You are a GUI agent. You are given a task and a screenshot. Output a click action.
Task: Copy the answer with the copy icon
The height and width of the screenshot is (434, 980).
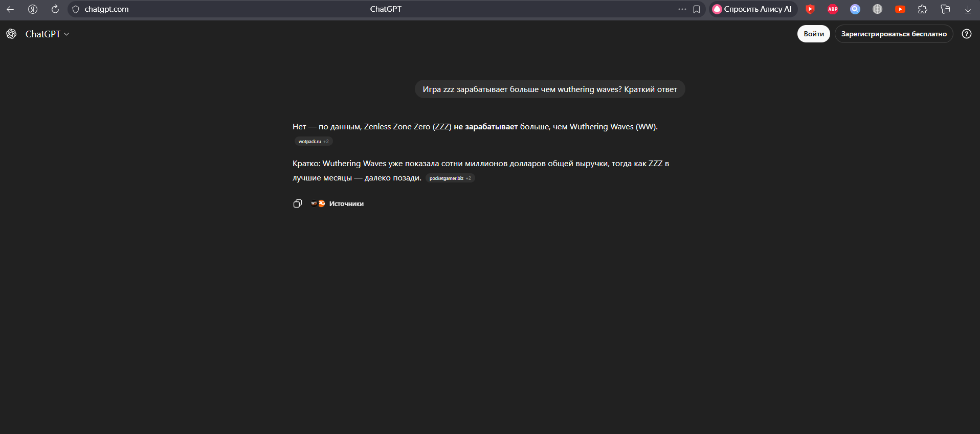[x=298, y=203]
